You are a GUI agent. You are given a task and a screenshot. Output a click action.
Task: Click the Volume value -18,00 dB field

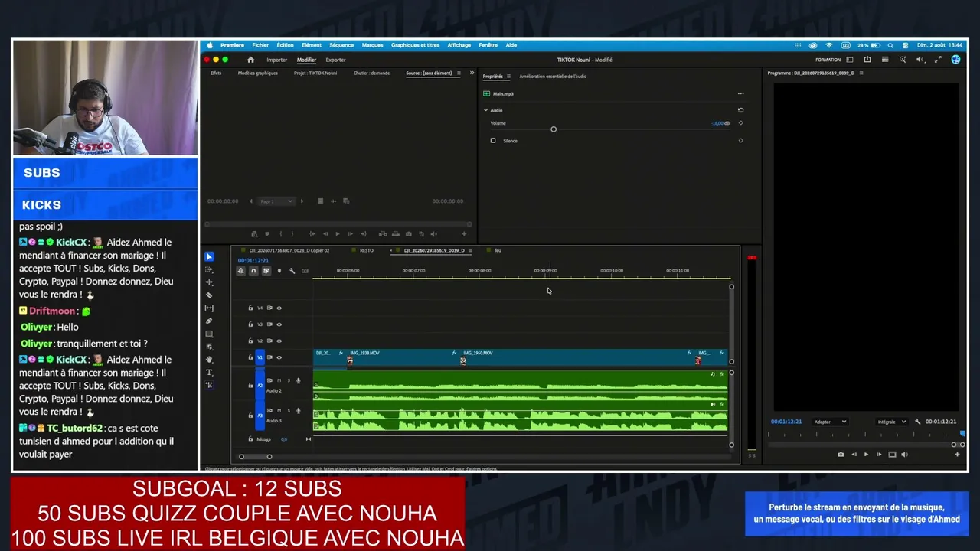(x=720, y=123)
